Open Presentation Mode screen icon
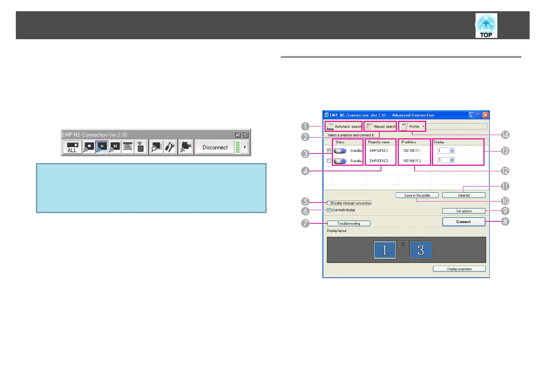The width and height of the screenshot is (555, 392). click(128, 147)
